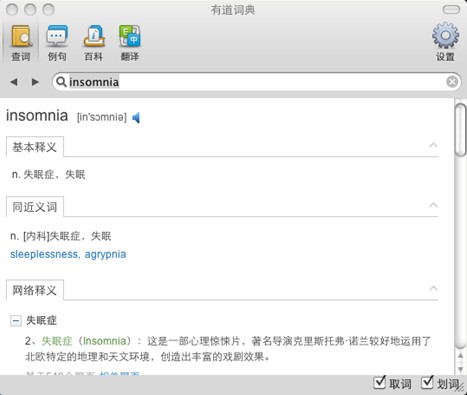Open the synonym sleeplessness

(x=44, y=254)
